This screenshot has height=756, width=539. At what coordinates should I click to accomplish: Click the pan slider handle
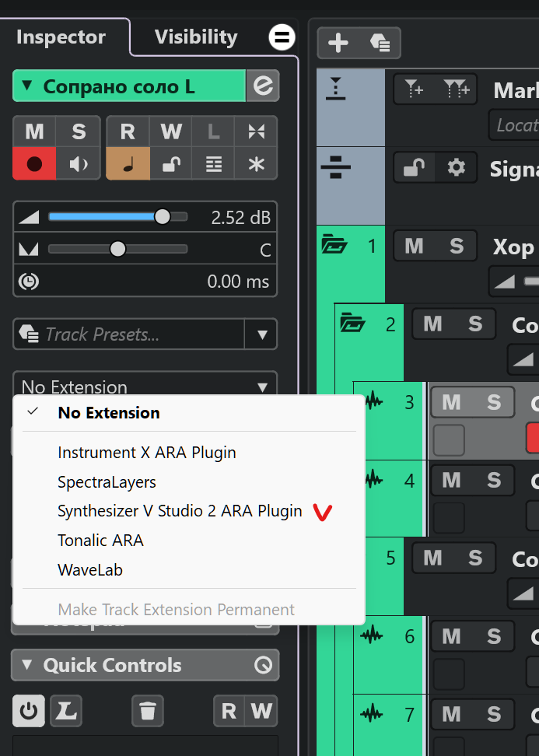[117, 249]
